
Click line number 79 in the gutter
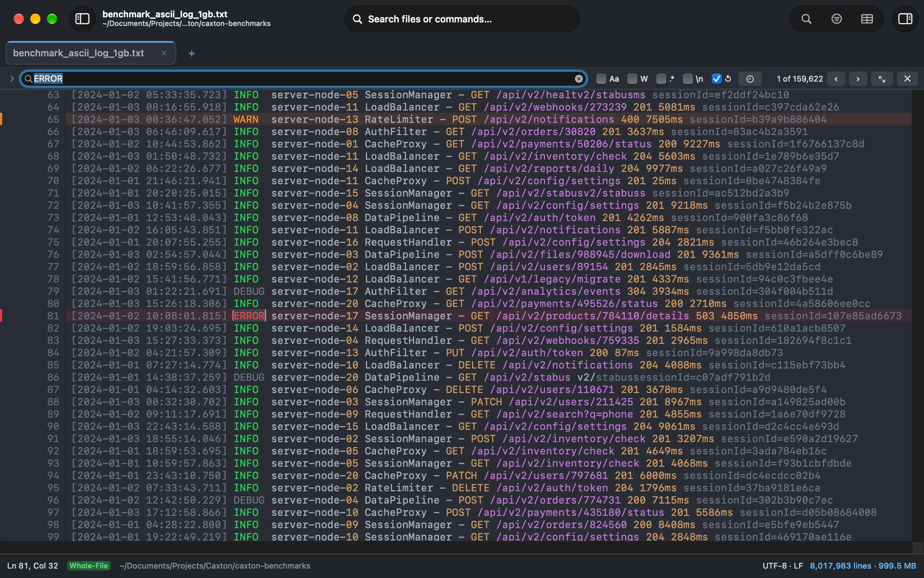(x=53, y=291)
